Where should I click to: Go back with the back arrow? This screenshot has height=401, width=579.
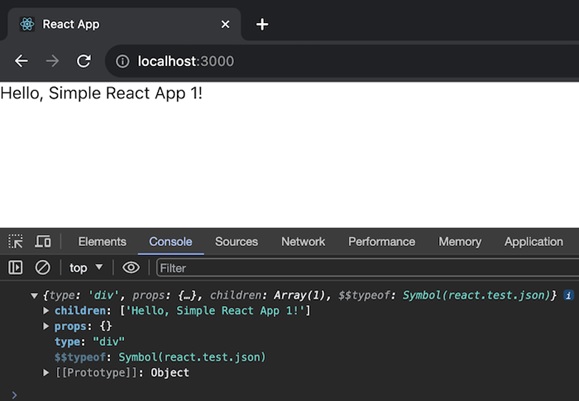[21, 61]
